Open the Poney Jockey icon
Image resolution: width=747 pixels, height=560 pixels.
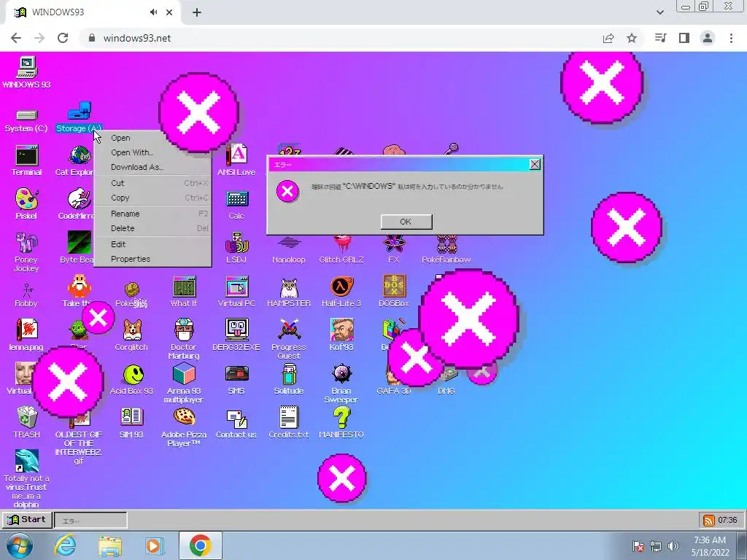click(26, 242)
